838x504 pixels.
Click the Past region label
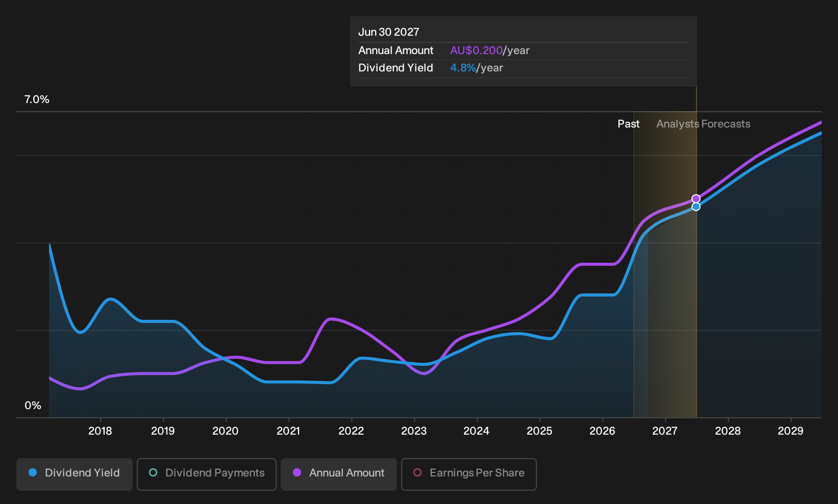pos(629,124)
